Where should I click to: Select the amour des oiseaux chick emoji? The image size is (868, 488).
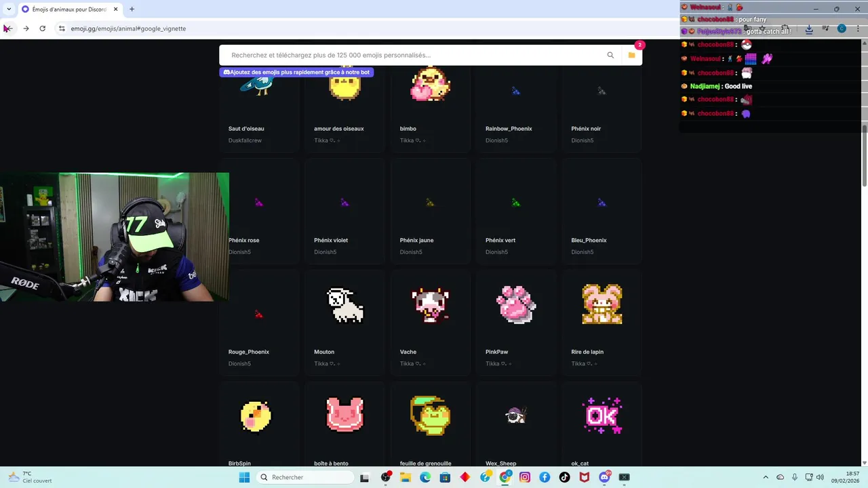pos(344,84)
